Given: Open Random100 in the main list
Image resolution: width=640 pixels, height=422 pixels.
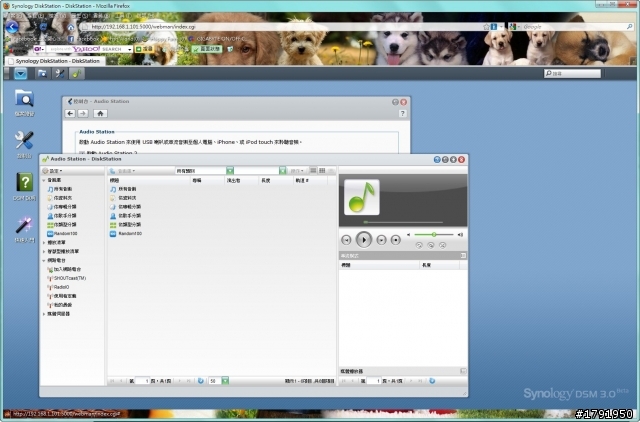Looking at the screenshot, I should pos(126,233).
